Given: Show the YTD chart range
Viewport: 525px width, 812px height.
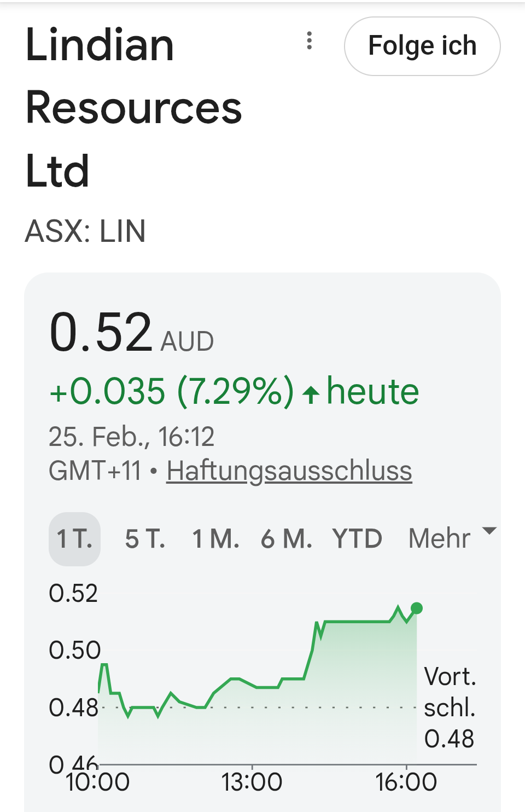Looking at the screenshot, I should [357, 539].
